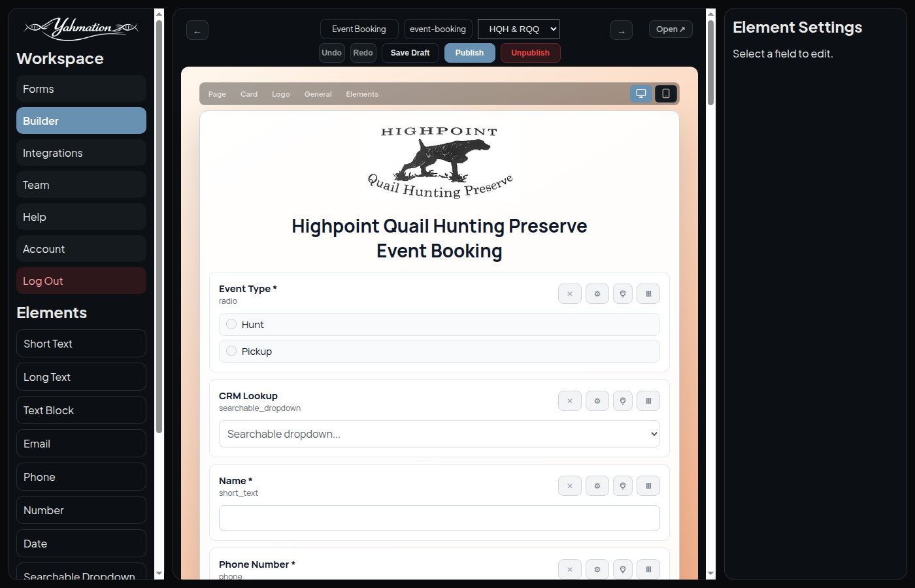Click the form canvas scrollbar down arrow
The height and width of the screenshot is (588, 915).
click(711, 574)
